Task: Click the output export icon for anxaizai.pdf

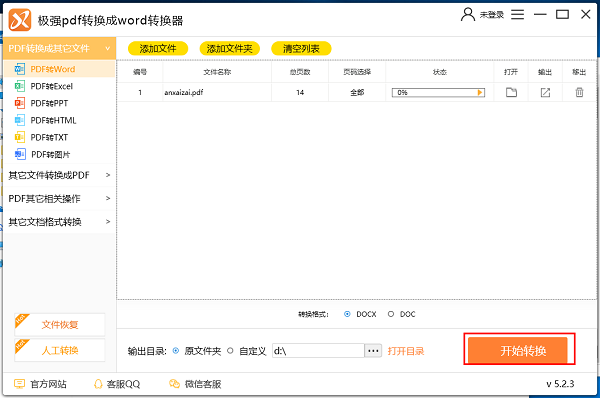Action: (545, 92)
